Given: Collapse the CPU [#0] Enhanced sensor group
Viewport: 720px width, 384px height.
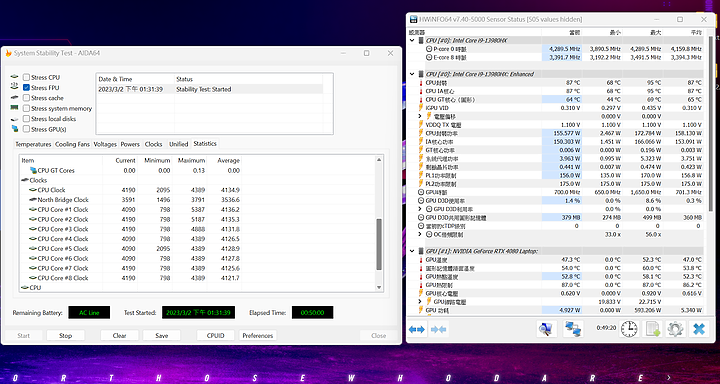Looking at the screenshot, I should coord(412,74).
